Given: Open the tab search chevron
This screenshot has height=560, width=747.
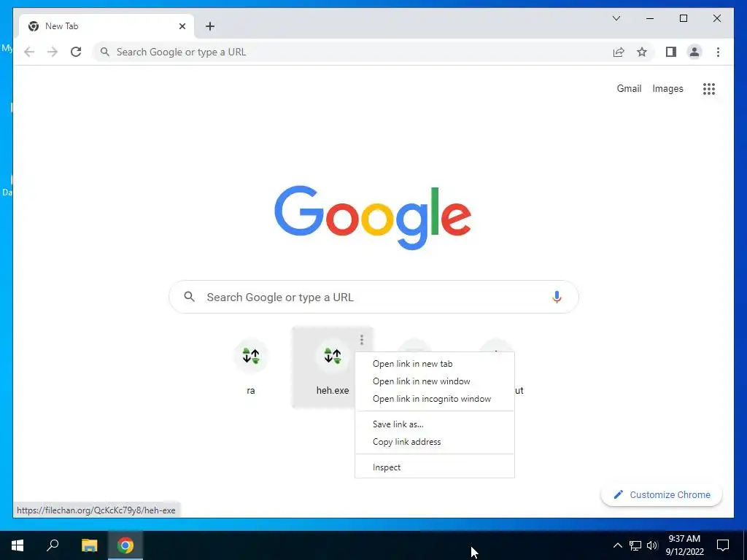Looking at the screenshot, I should pyautogui.click(x=616, y=18).
